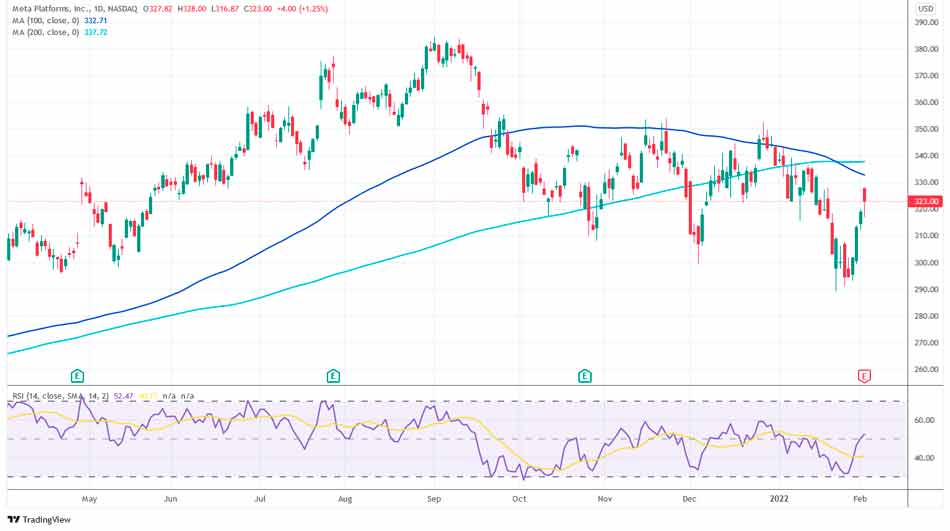Click the green earnings marker before May
The width and height of the screenshot is (950, 531).
[76, 376]
